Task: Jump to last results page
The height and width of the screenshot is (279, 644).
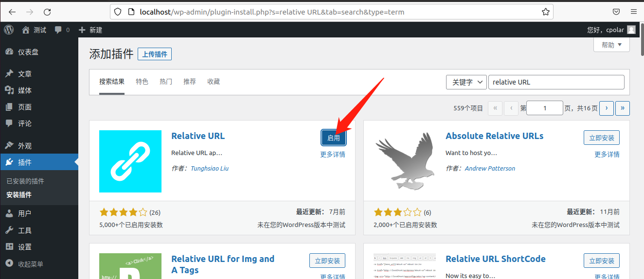Action: (x=623, y=108)
